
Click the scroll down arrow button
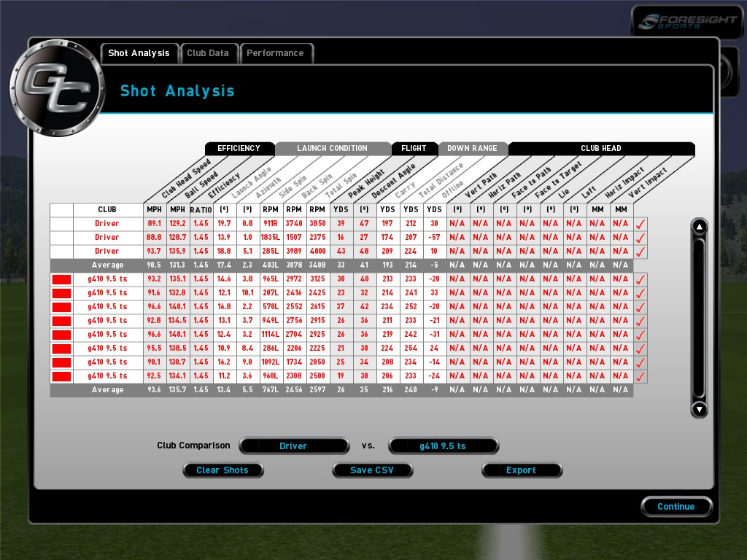click(x=699, y=409)
